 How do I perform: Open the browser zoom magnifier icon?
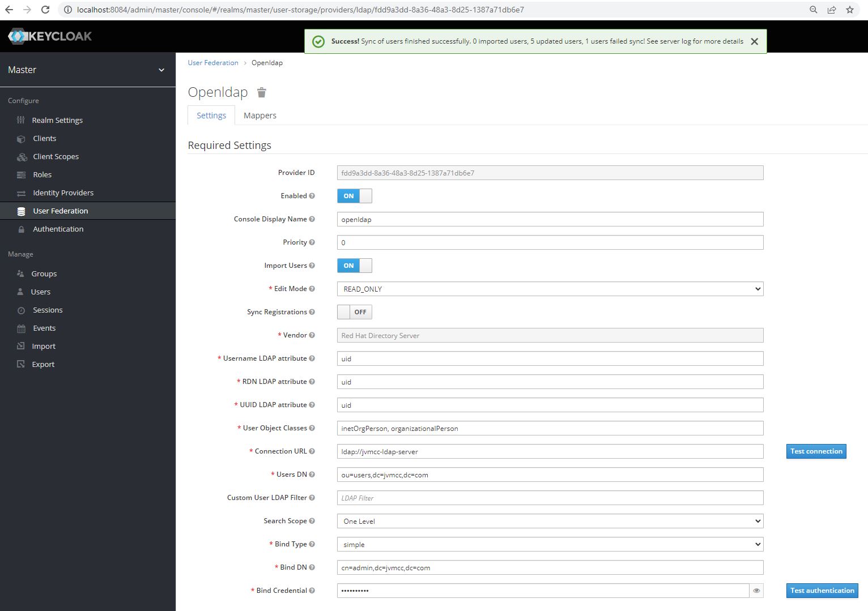[x=813, y=10]
